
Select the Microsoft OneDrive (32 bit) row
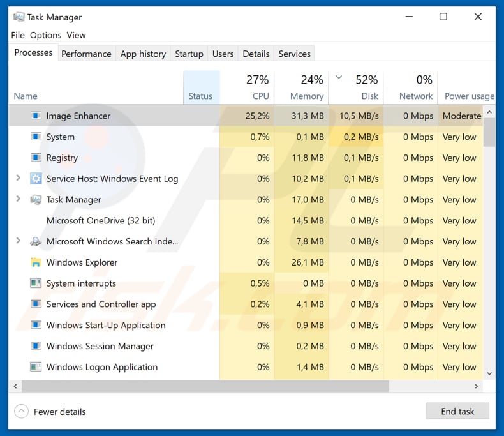(246, 221)
